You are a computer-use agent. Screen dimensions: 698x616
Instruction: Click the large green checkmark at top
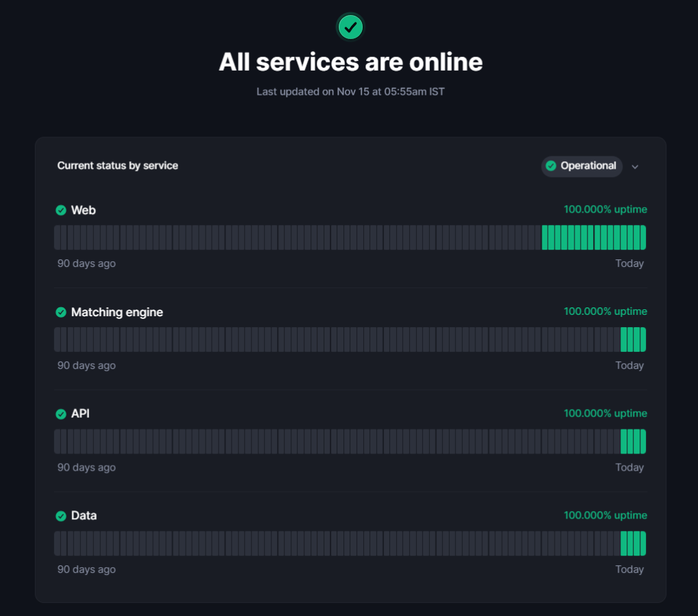(x=350, y=27)
